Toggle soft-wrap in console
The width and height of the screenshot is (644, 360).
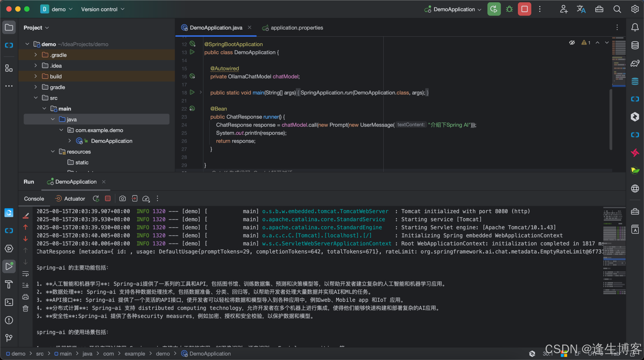(x=25, y=274)
